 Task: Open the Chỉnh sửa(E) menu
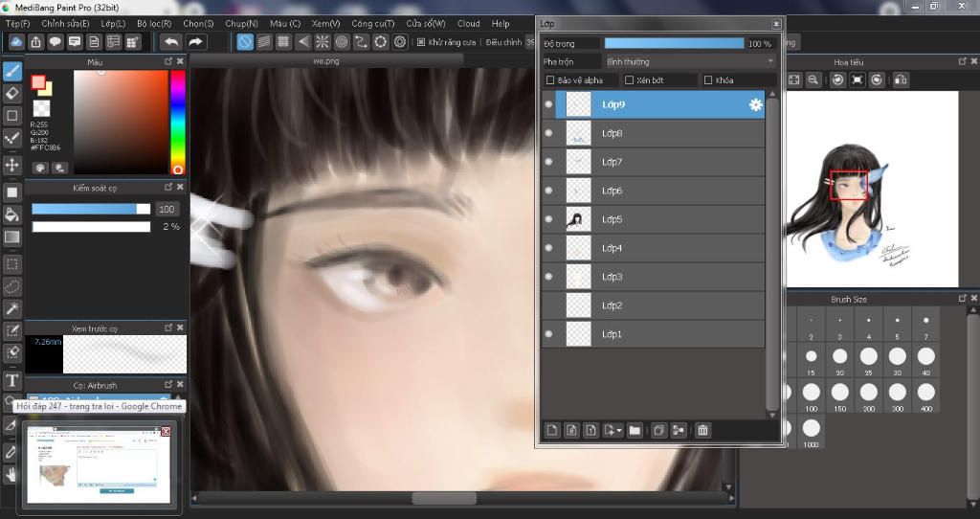click(x=65, y=23)
